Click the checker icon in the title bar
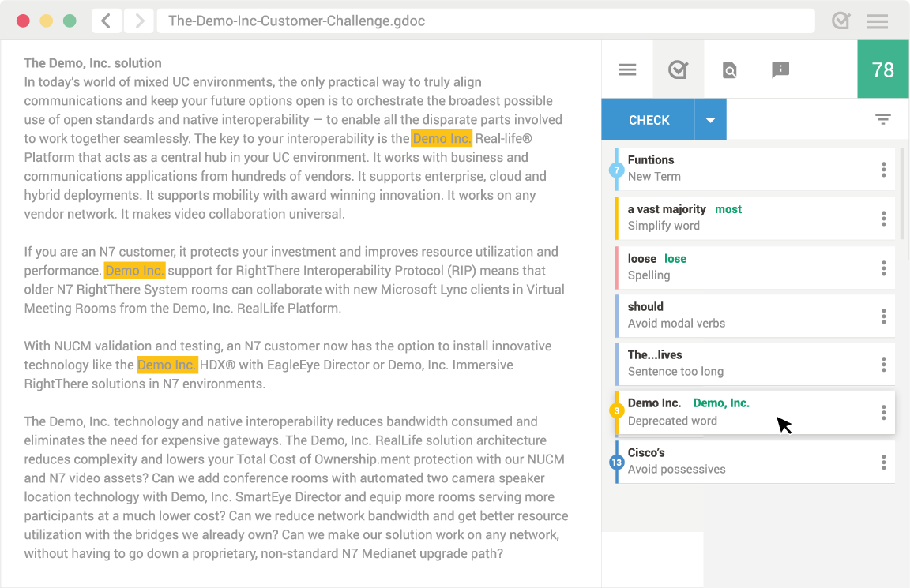The height and width of the screenshot is (588, 910). point(841,21)
